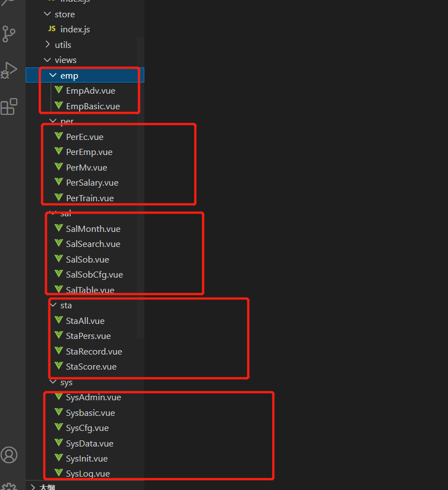Collapse the sys folder chevron

(53, 382)
